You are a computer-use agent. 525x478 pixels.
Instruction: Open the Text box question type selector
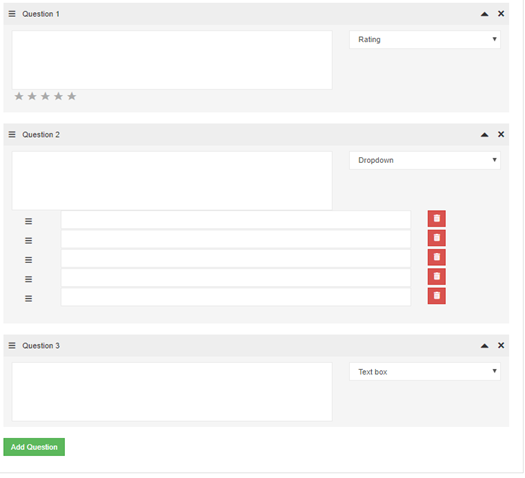[425, 372]
